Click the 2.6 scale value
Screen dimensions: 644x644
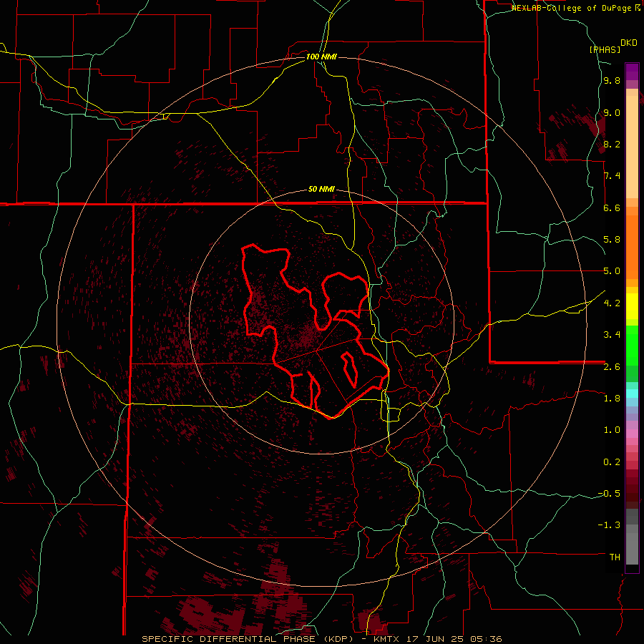612,367
